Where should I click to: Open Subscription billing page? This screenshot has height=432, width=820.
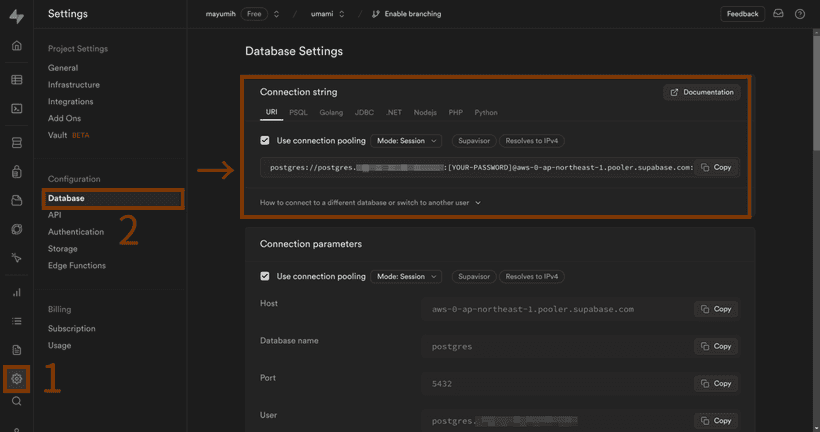pyautogui.click(x=72, y=328)
